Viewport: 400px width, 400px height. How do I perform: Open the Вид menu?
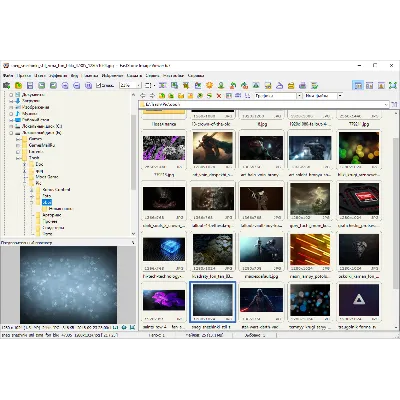coord(74,76)
